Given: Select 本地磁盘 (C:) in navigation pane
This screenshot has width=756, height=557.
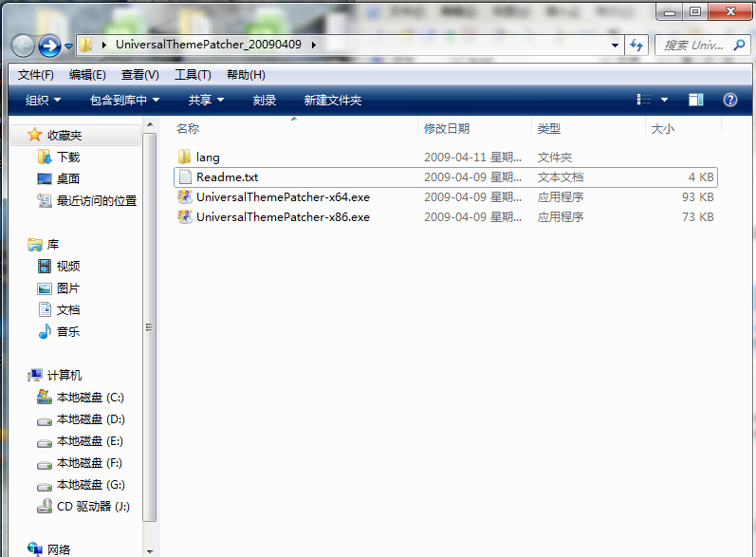Looking at the screenshot, I should click(x=89, y=398).
